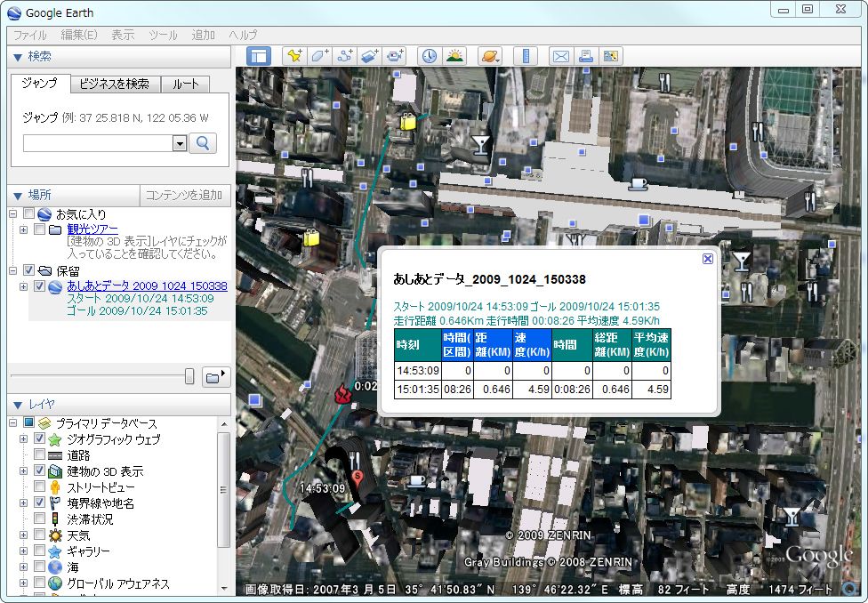Show historical imagery with the clock icon

(429, 55)
